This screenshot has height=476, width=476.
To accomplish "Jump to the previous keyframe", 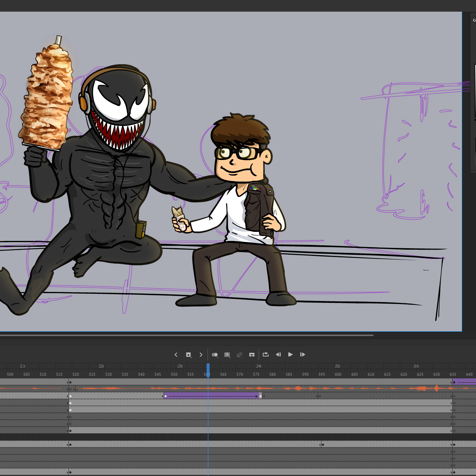I will 176,355.
